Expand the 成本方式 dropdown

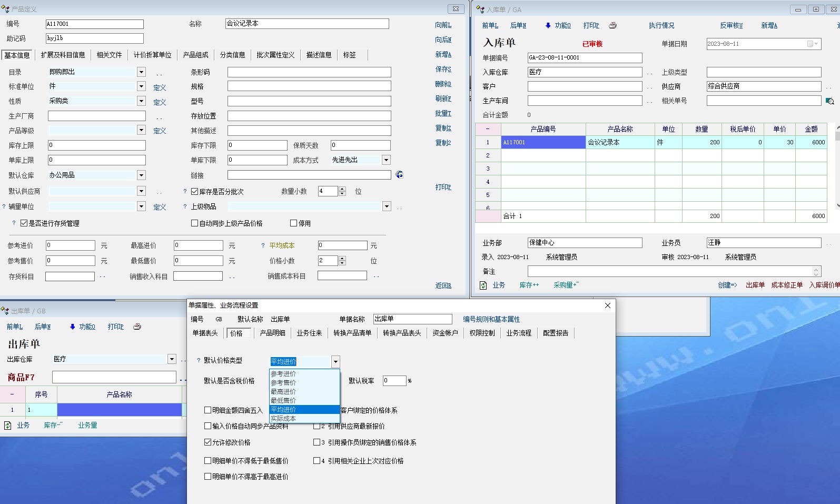[386, 160]
